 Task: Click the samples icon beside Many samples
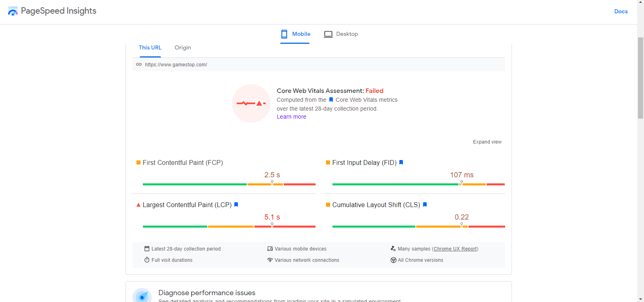pyautogui.click(x=393, y=249)
